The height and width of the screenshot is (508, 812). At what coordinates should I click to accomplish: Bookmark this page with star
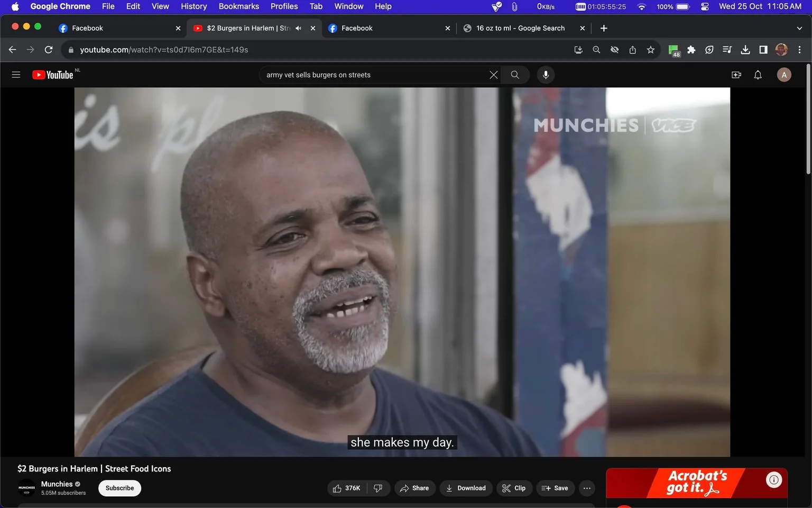tap(650, 50)
